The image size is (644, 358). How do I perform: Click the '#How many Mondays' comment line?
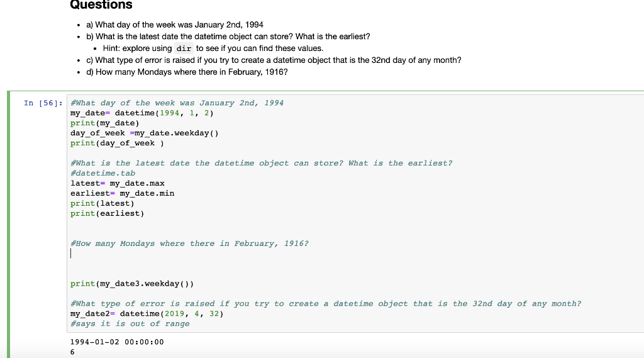189,243
